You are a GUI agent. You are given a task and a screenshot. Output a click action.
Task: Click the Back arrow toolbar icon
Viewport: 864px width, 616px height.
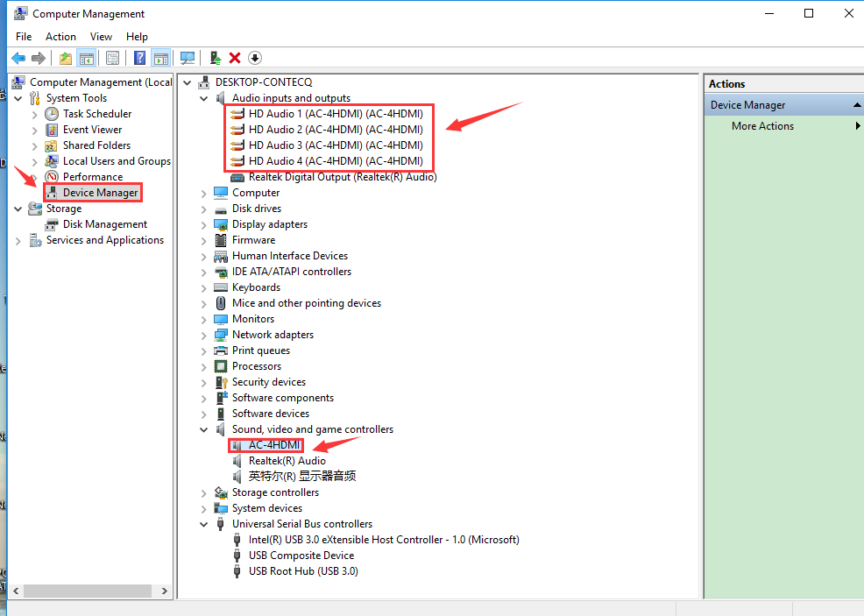point(18,58)
